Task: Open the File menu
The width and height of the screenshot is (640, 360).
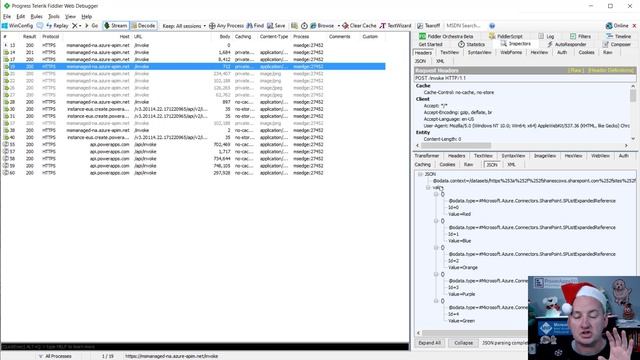Action: 7,16
